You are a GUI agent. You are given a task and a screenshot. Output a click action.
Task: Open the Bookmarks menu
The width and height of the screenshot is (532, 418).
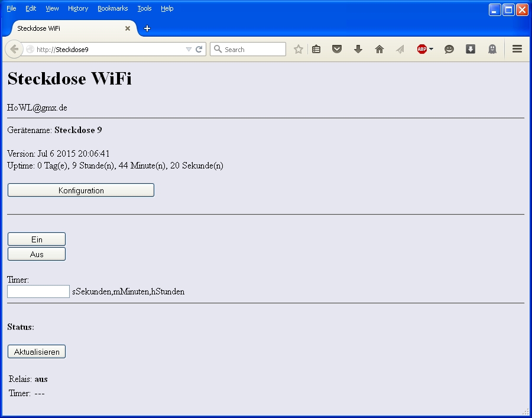(x=112, y=9)
